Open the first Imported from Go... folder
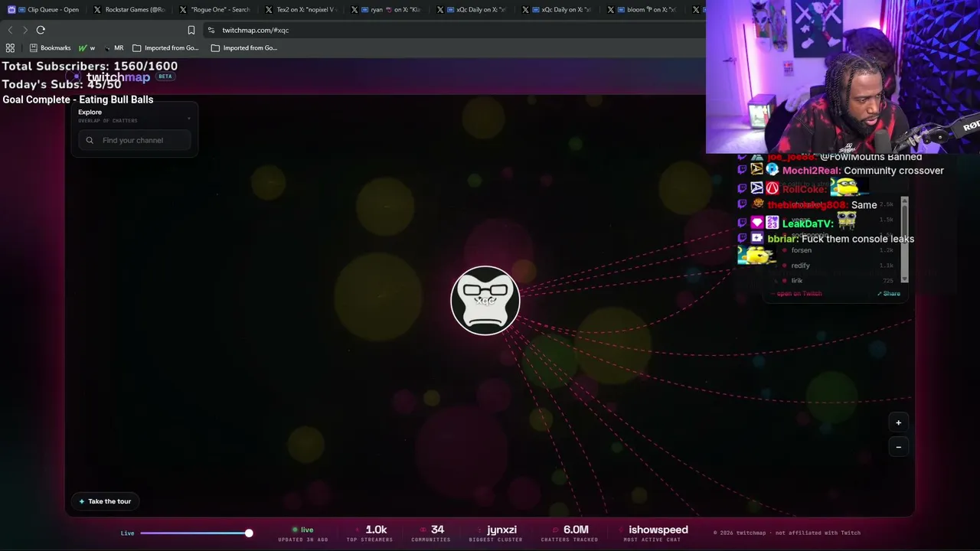The height and width of the screenshot is (551, 980). tap(165, 47)
